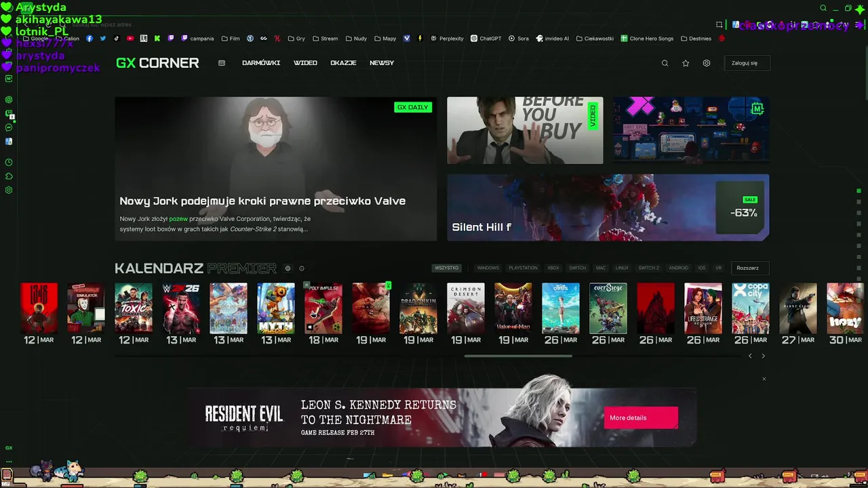Open GX Corner settings gear icon

tap(707, 63)
